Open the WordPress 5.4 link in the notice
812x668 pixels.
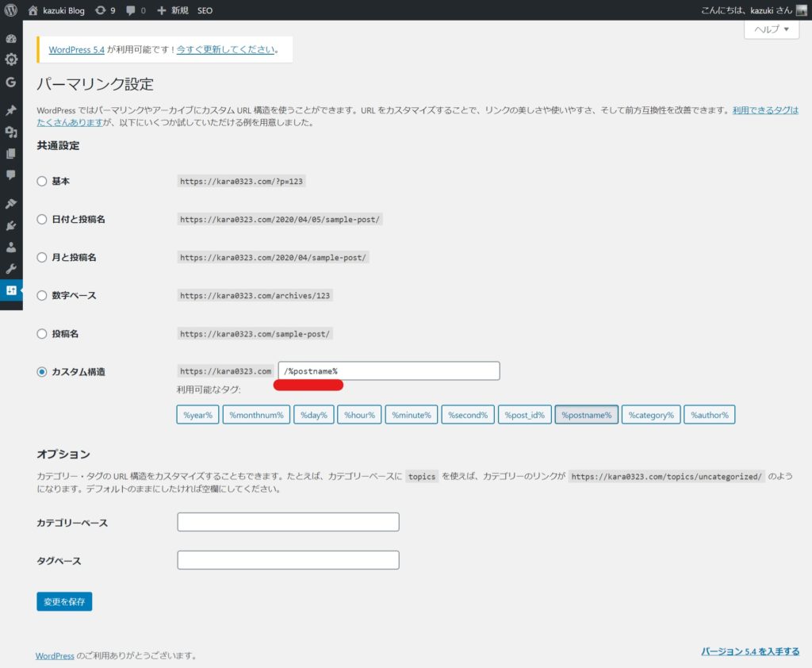tap(77, 49)
